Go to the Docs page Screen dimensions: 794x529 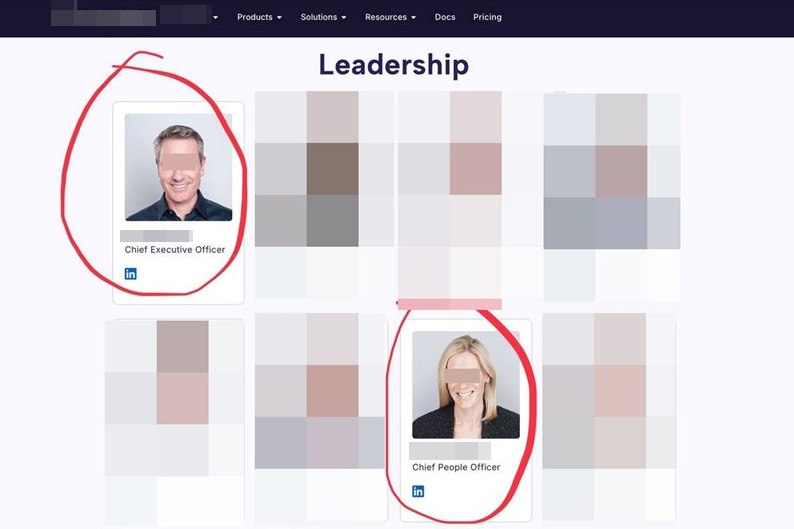(x=445, y=17)
